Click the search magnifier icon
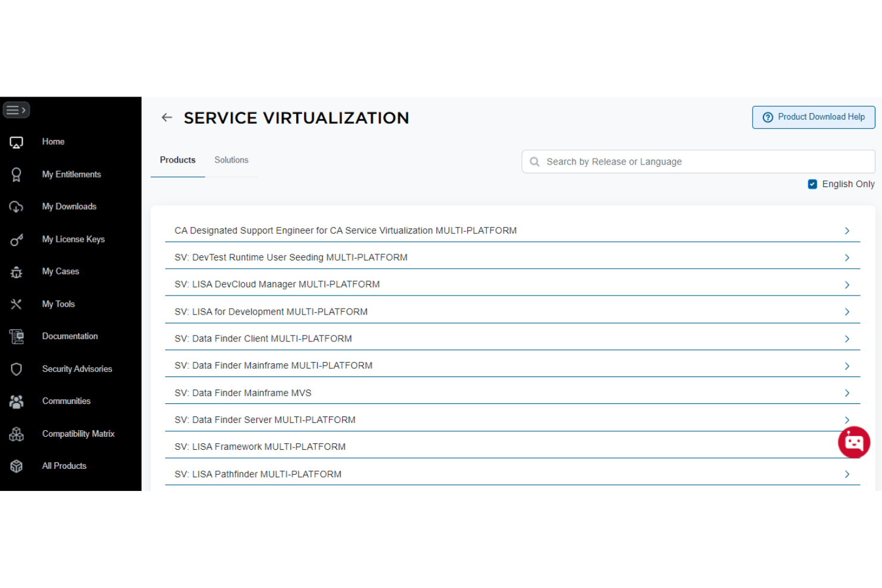 click(535, 161)
